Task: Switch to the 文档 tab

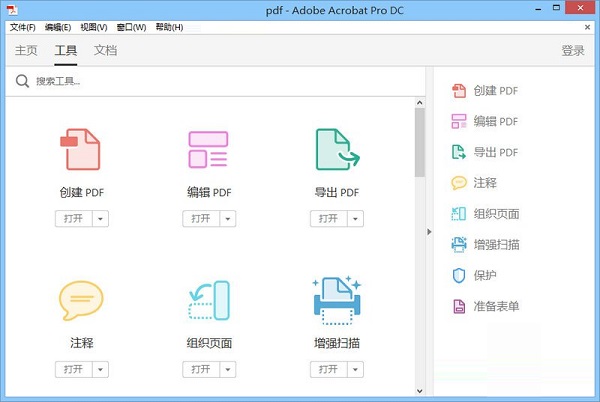Action: pyautogui.click(x=106, y=50)
